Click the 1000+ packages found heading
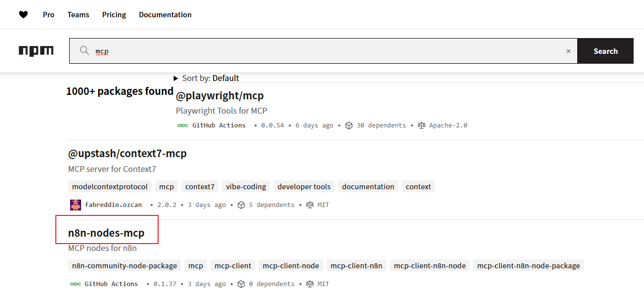644x293 pixels. [x=120, y=91]
